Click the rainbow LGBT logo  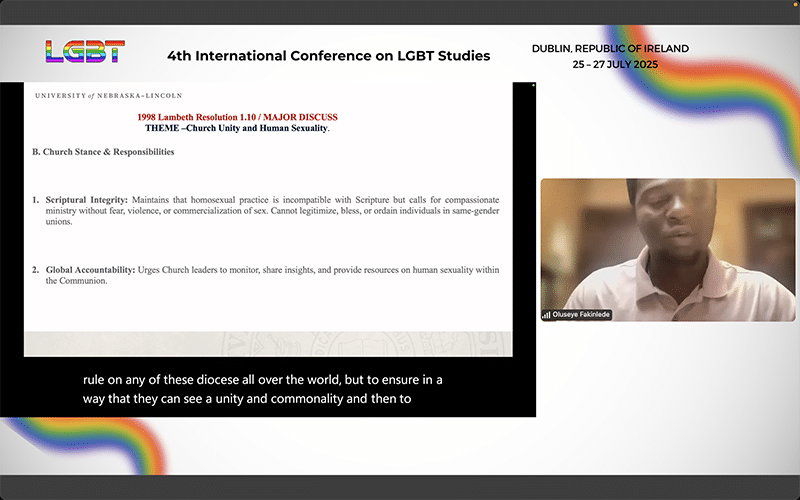[85, 52]
